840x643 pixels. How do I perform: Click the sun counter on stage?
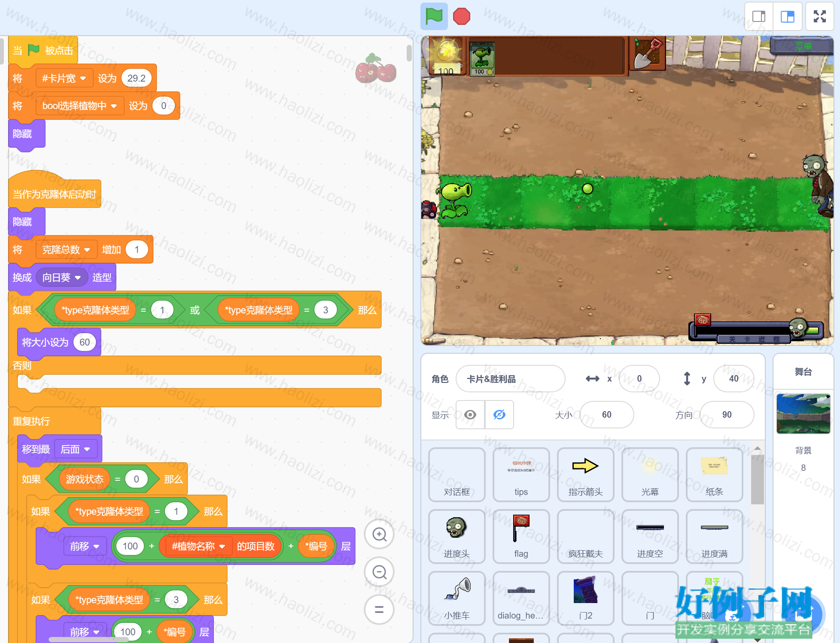pyautogui.click(x=445, y=56)
